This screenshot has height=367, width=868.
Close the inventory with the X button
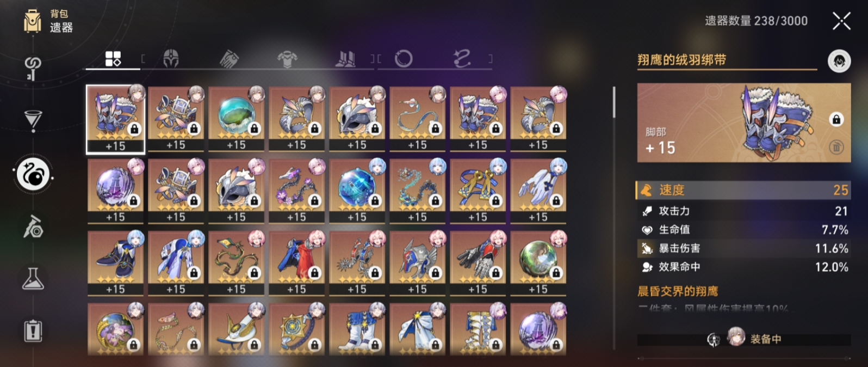(x=841, y=21)
